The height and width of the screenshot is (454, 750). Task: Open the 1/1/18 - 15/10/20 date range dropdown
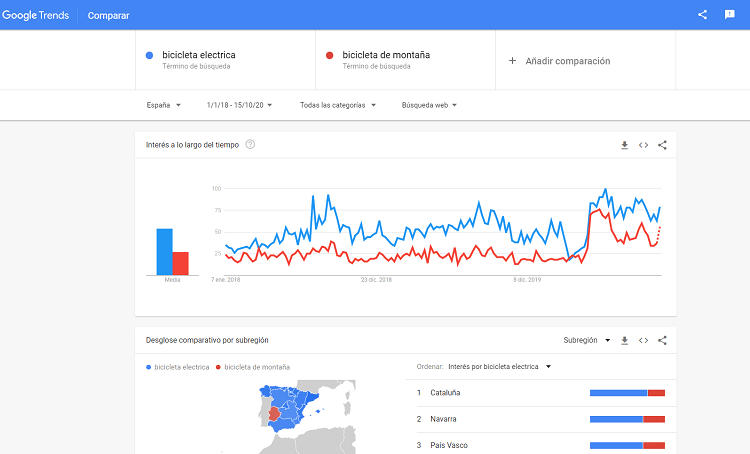[x=239, y=105]
